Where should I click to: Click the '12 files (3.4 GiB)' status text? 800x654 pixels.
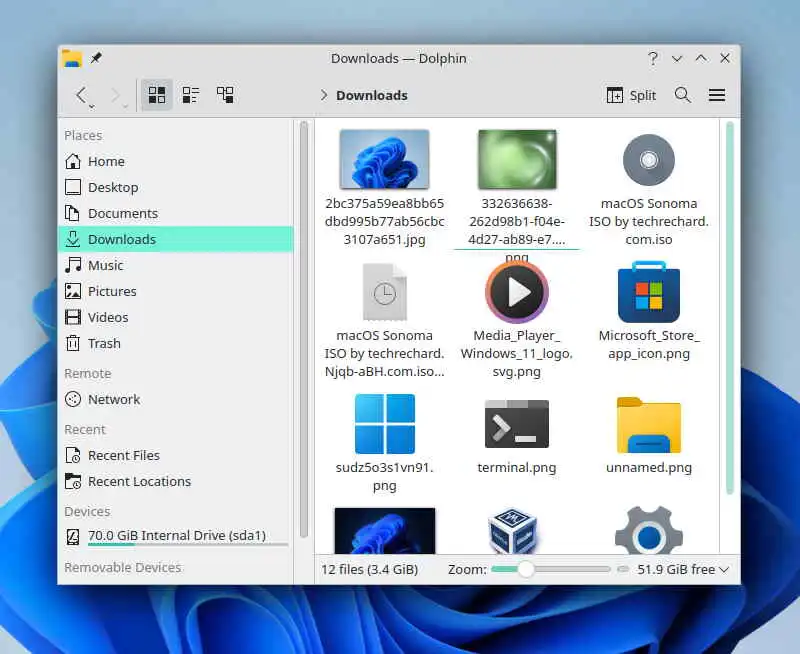[x=369, y=569]
